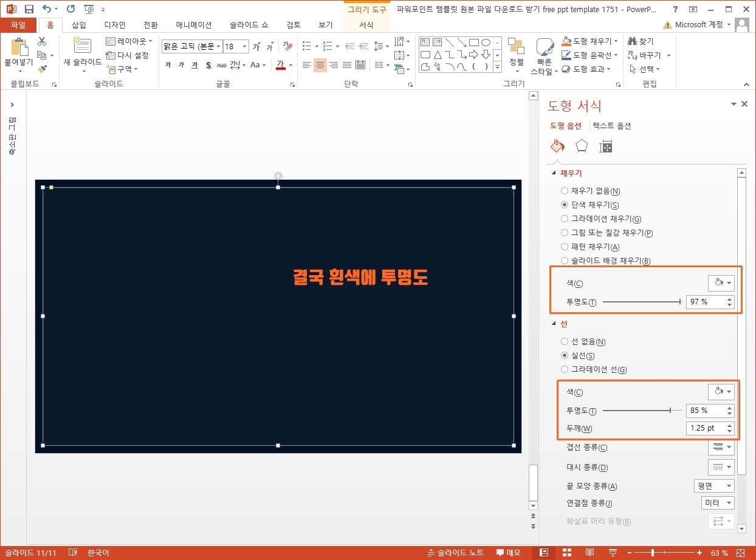Open the font name dropdown
This screenshot has width=756, height=560.
click(x=219, y=47)
